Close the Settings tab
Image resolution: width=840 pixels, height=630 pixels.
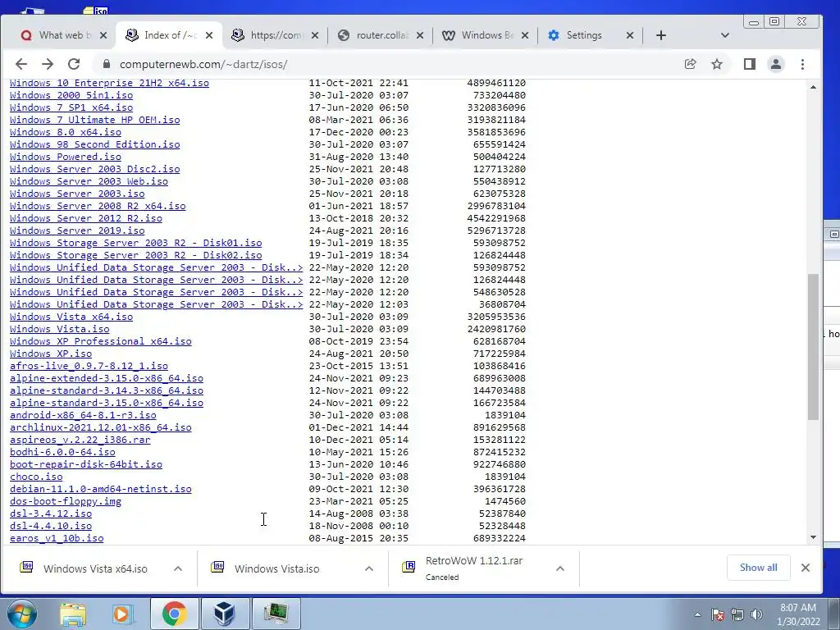coord(630,35)
